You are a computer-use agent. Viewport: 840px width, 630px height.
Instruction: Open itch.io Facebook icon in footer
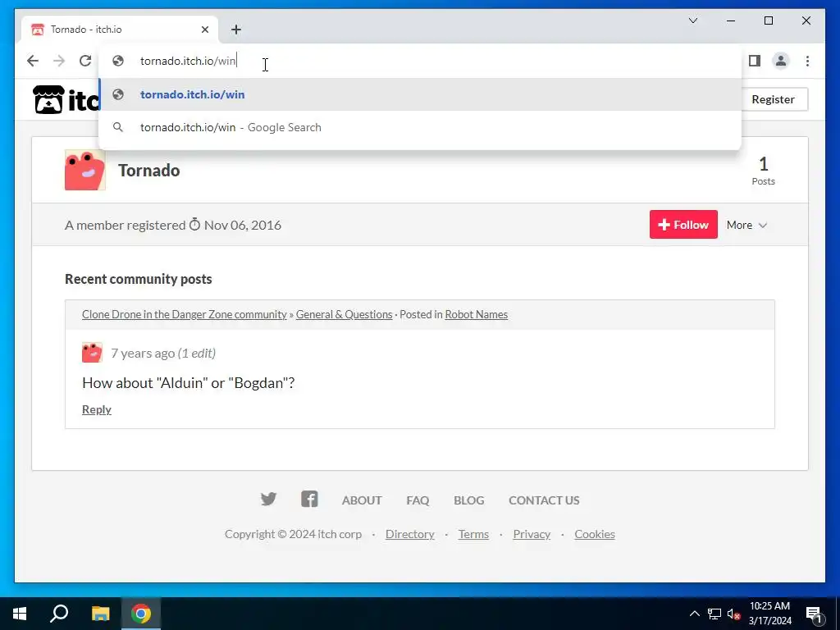pyautogui.click(x=309, y=500)
